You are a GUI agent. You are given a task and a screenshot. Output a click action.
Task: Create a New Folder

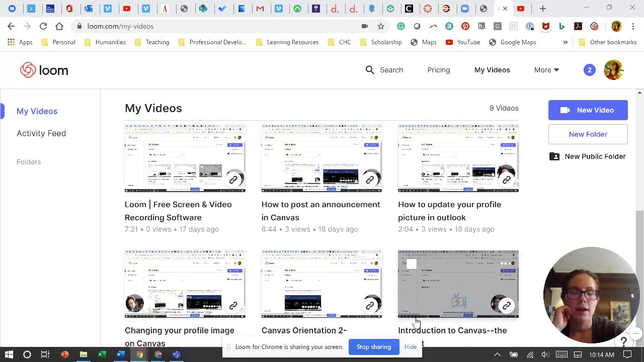pos(588,134)
